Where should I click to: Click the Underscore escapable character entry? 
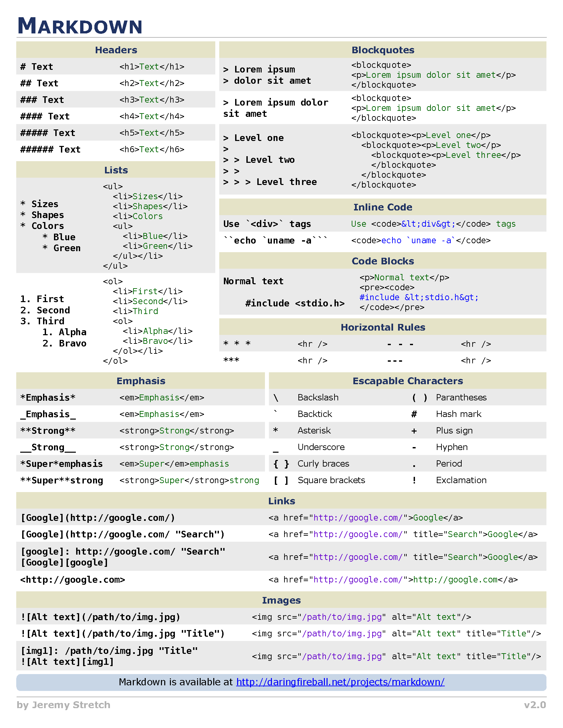[321, 447]
